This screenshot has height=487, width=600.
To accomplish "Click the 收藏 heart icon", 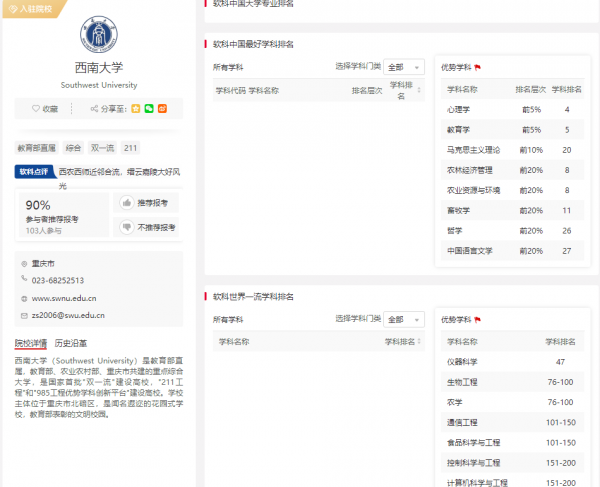I will click(36, 109).
